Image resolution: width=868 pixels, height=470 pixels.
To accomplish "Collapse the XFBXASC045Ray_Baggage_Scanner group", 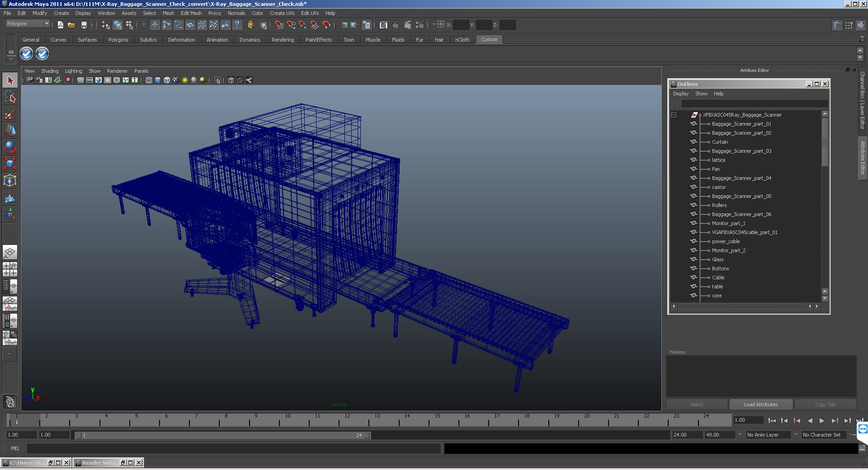I will point(674,115).
